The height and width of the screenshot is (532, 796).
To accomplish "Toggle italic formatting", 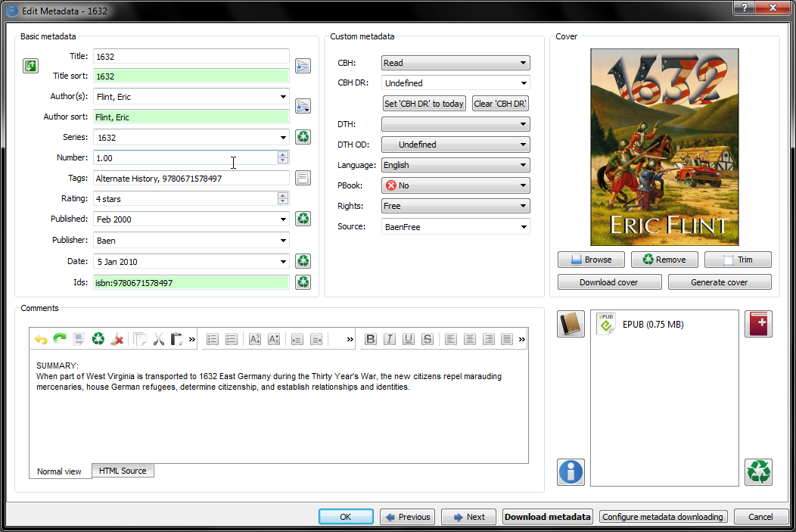I will [x=390, y=339].
